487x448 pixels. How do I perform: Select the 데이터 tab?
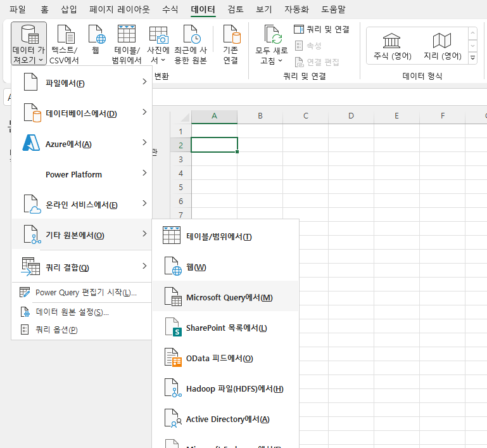click(203, 10)
